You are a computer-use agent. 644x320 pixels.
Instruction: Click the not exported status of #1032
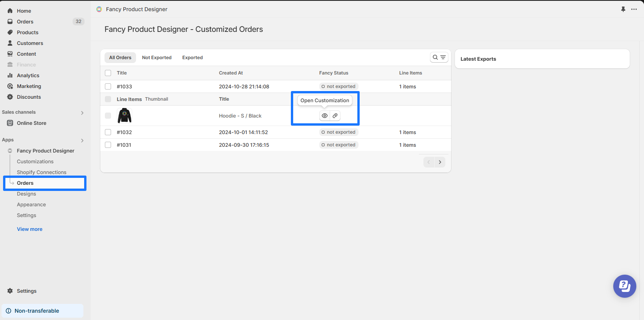click(x=339, y=132)
